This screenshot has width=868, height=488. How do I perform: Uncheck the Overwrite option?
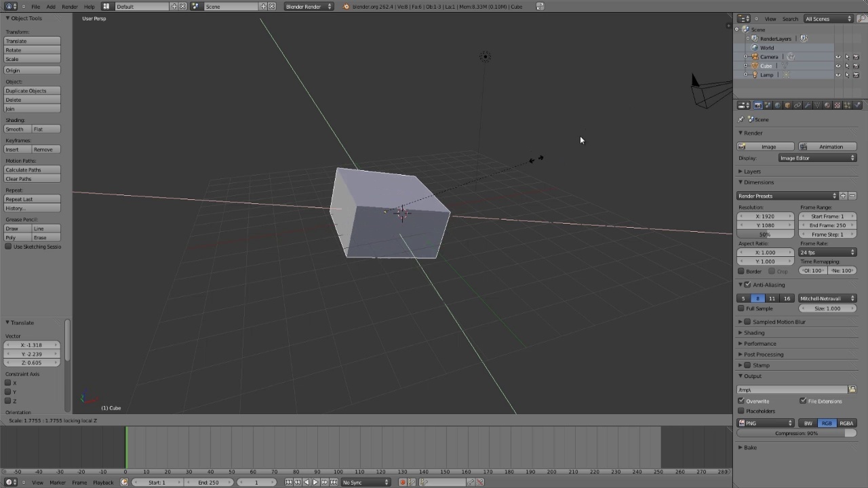(x=741, y=401)
